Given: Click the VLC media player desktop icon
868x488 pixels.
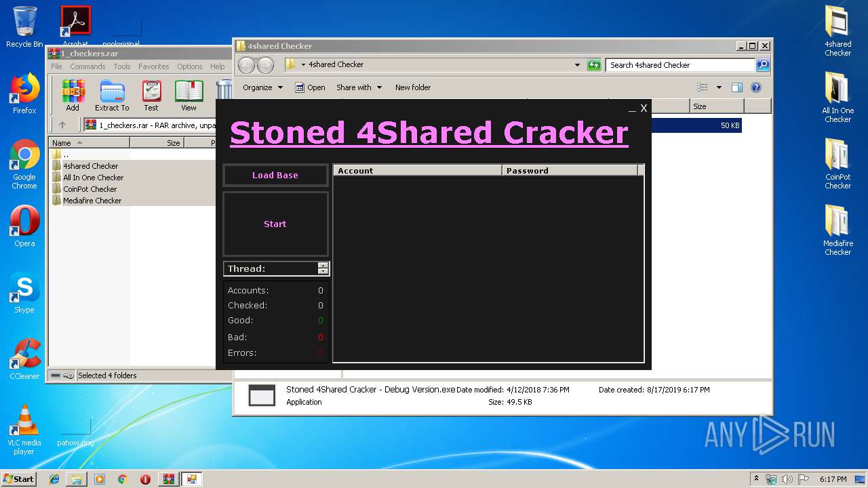Looking at the screenshot, I should pos(24,430).
